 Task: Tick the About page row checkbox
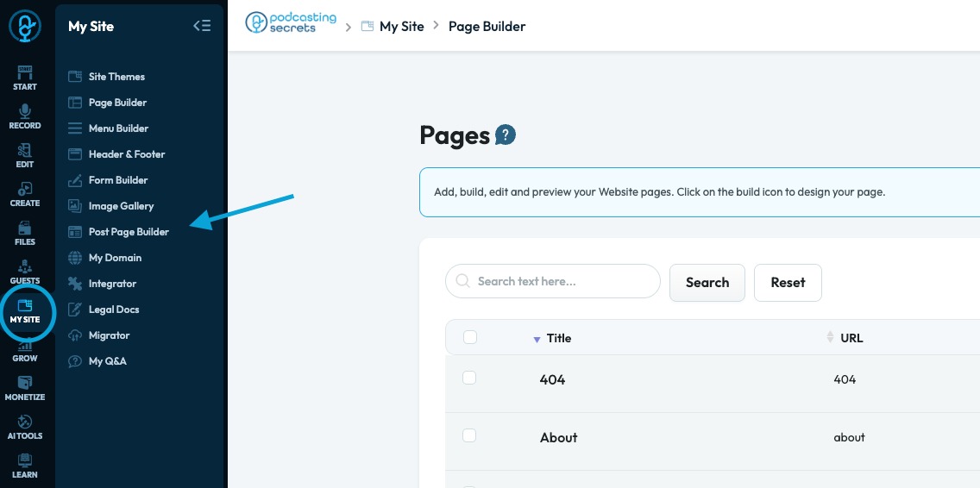[x=469, y=436]
